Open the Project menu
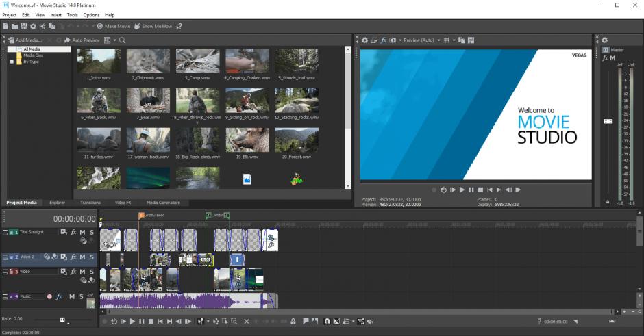644x336 pixels. pos(10,15)
